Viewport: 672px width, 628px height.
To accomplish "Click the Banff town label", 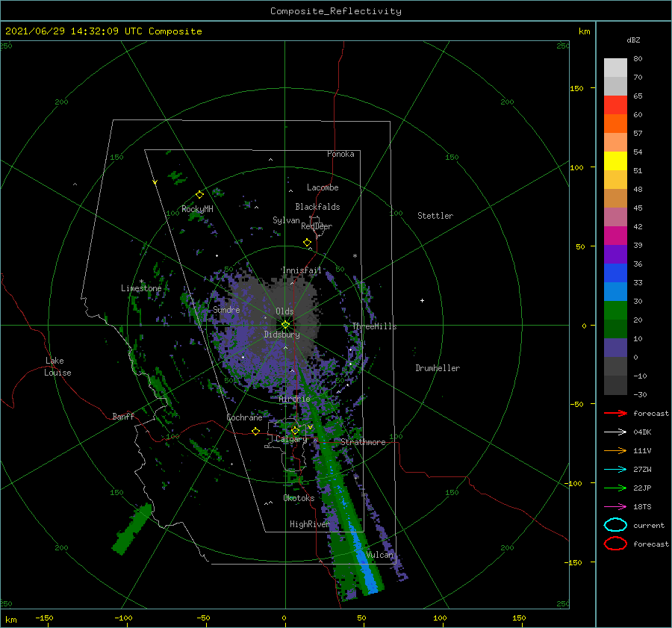I will click(123, 416).
